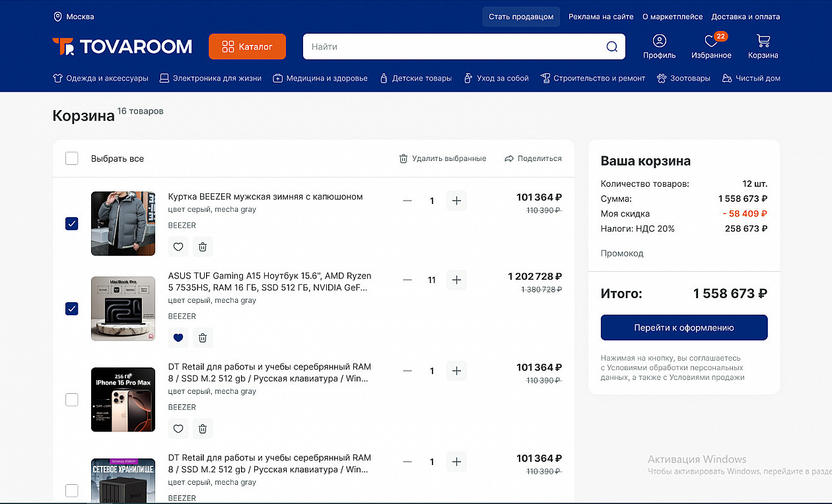Open the Корзина cart icon in header
Screen dimensions: 832x504
[x=763, y=41]
